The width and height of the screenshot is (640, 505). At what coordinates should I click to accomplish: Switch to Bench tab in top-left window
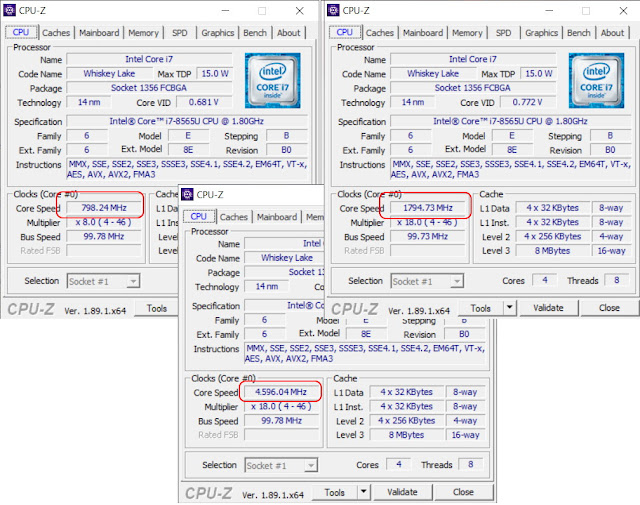click(255, 33)
